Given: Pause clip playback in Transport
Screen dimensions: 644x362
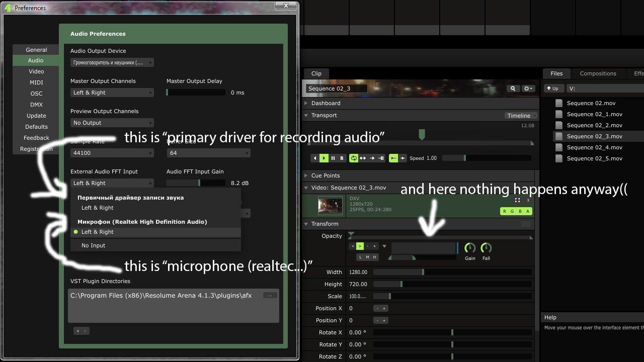Looking at the screenshot, I should pyautogui.click(x=333, y=158).
